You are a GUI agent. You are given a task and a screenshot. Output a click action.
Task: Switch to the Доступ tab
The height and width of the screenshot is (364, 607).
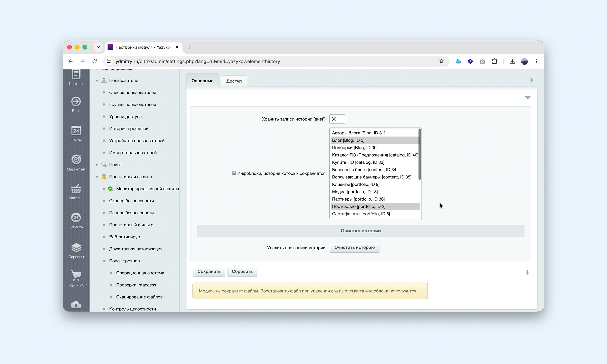pyautogui.click(x=234, y=81)
